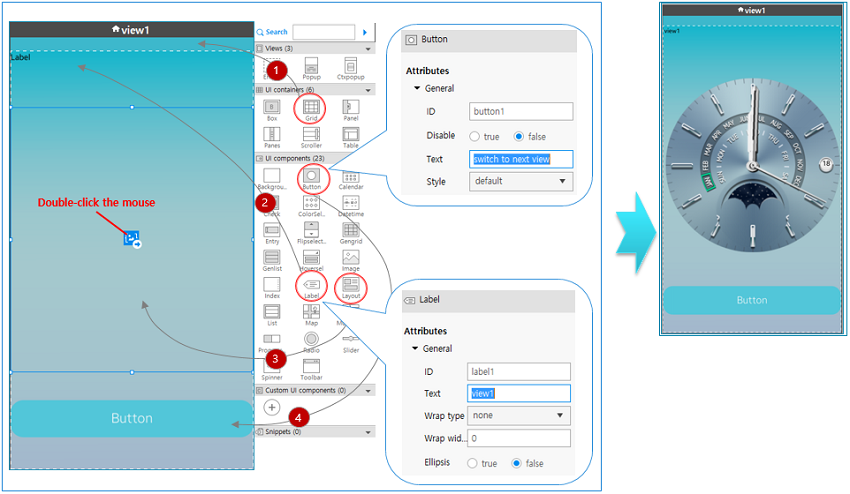Pick the Label component icon
This screenshot has width=850, height=494.
(x=311, y=286)
